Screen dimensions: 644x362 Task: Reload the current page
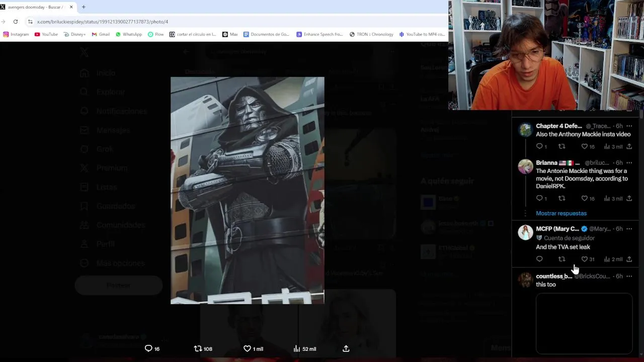[x=16, y=22]
